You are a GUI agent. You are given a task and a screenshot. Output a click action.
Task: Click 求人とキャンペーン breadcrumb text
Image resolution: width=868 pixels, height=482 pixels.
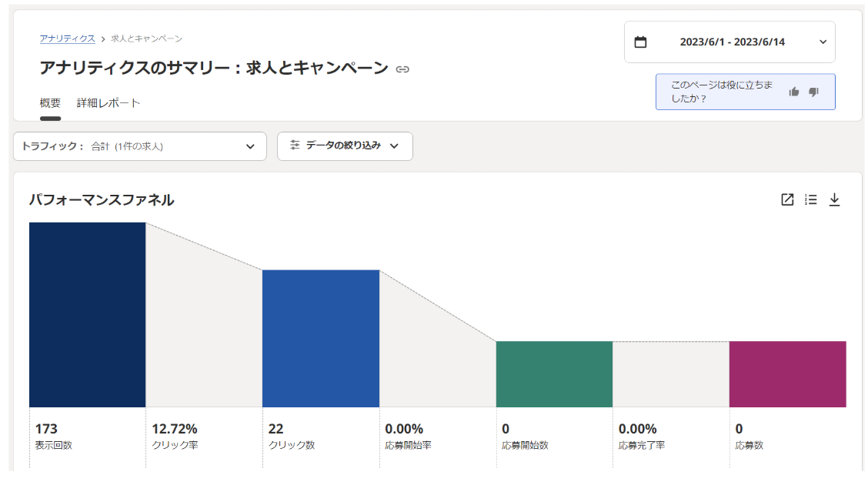(x=147, y=38)
